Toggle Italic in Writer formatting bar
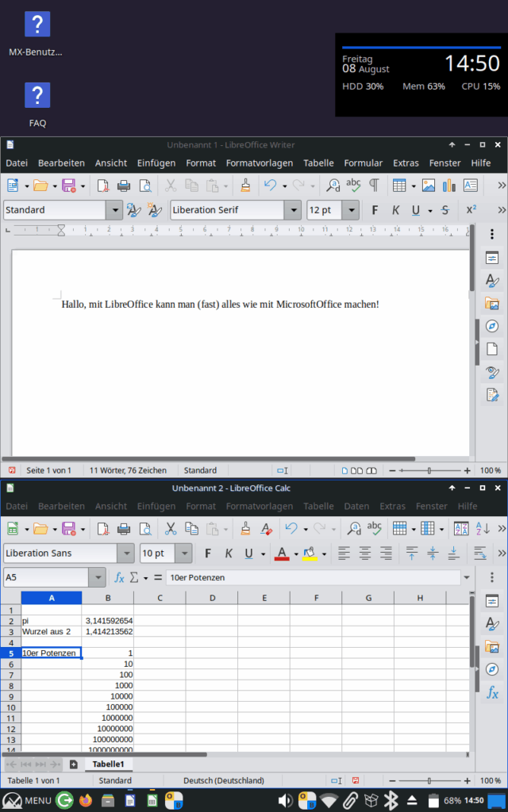This screenshot has width=508, height=812. tap(395, 209)
